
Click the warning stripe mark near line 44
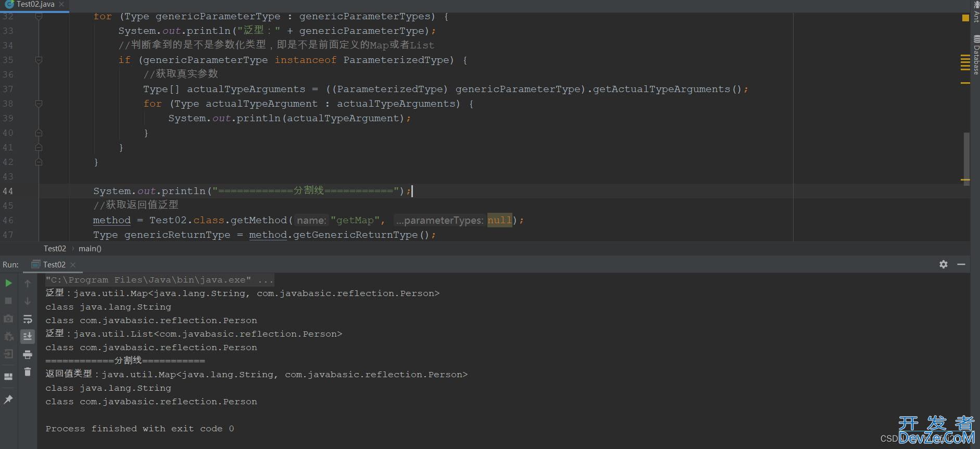point(965,180)
